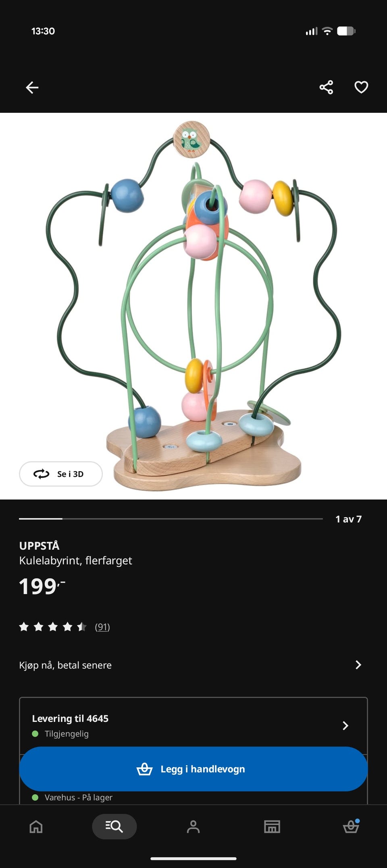This screenshot has height=868, width=387.
Task: Tap the 3D rotate arrows icon
Action: pos(41,474)
